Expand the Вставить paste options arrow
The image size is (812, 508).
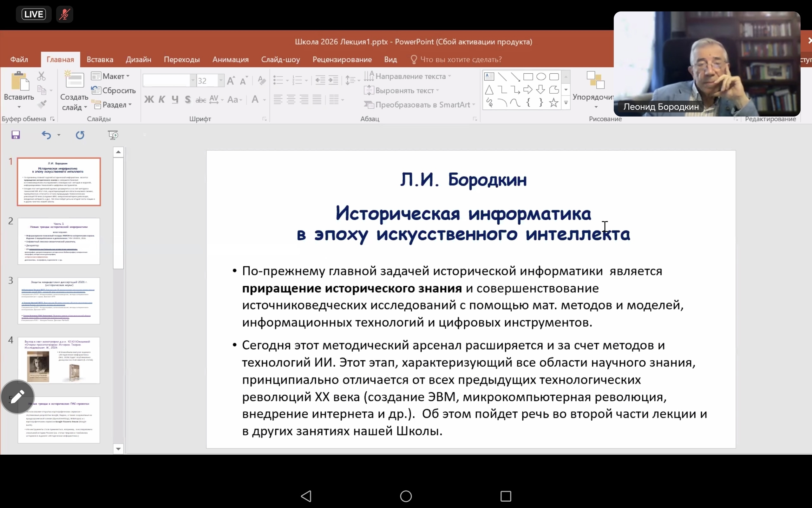pyautogui.click(x=19, y=107)
